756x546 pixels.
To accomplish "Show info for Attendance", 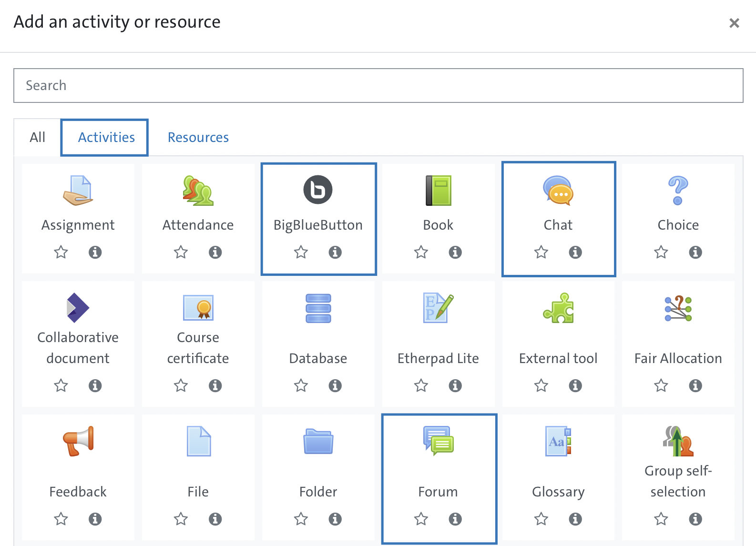I will pyautogui.click(x=215, y=252).
